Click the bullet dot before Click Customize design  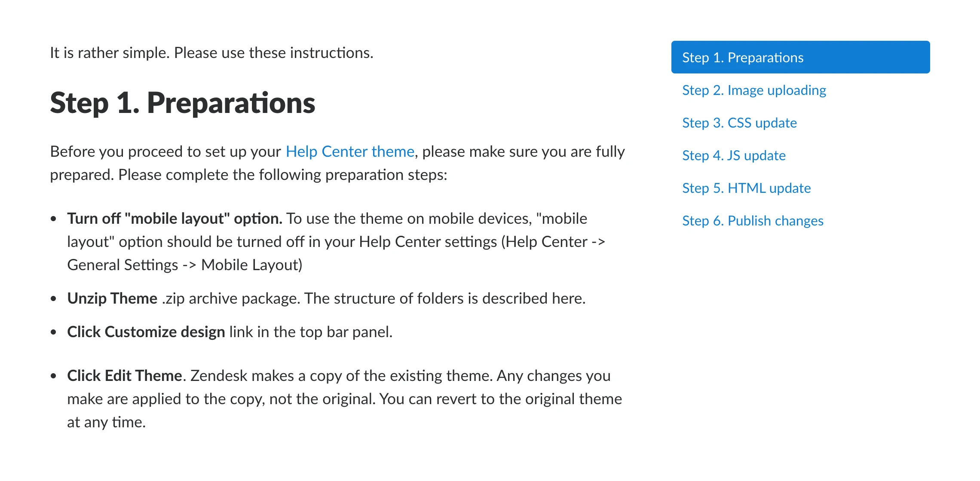[x=53, y=332]
